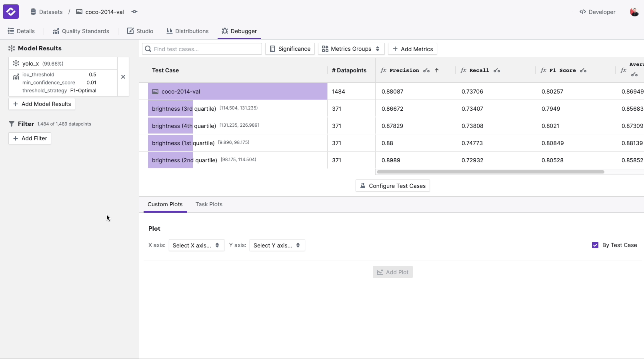Viewport: 644px width, 359px height.
Task: Click the version icon beside coco-2014-val title
Action: [134, 12]
